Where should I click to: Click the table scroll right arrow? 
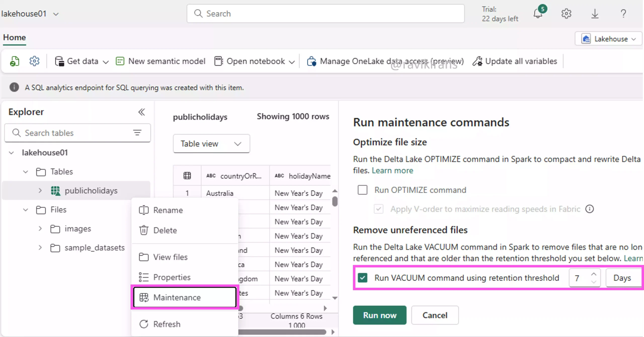point(325,308)
